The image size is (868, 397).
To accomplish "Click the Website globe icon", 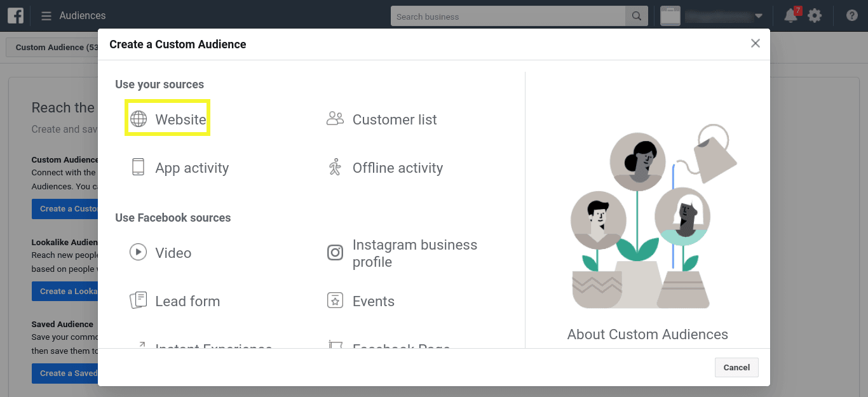I will 139,119.
